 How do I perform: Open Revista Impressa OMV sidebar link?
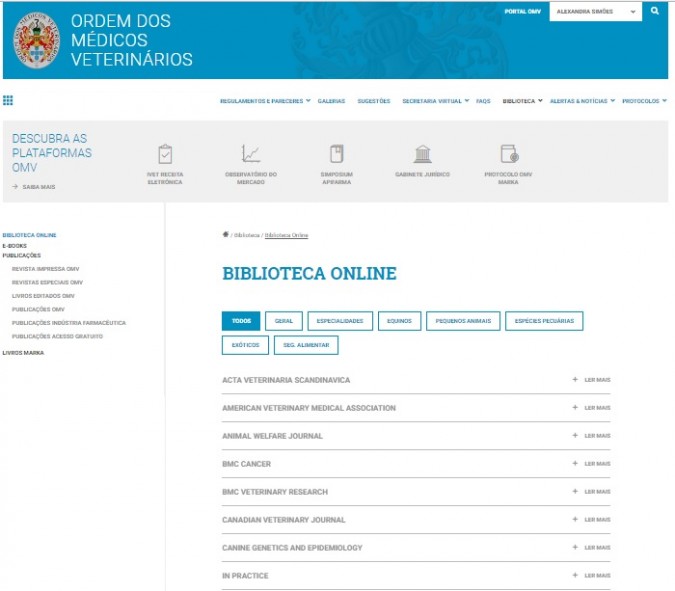click(46, 269)
